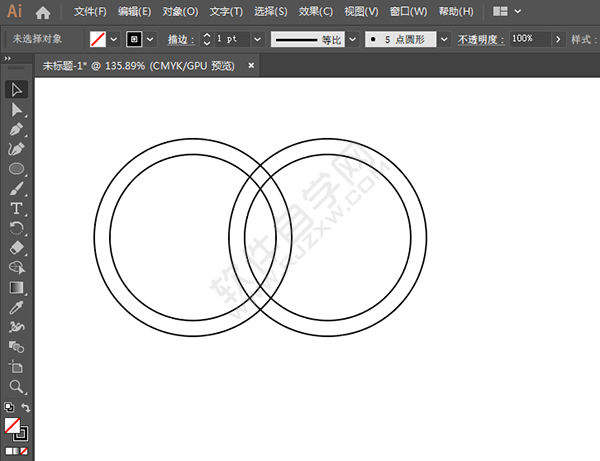The width and height of the screenshot is (600, 461).
Task: Select the Direct Selection tool
Action: coord(16,110)
